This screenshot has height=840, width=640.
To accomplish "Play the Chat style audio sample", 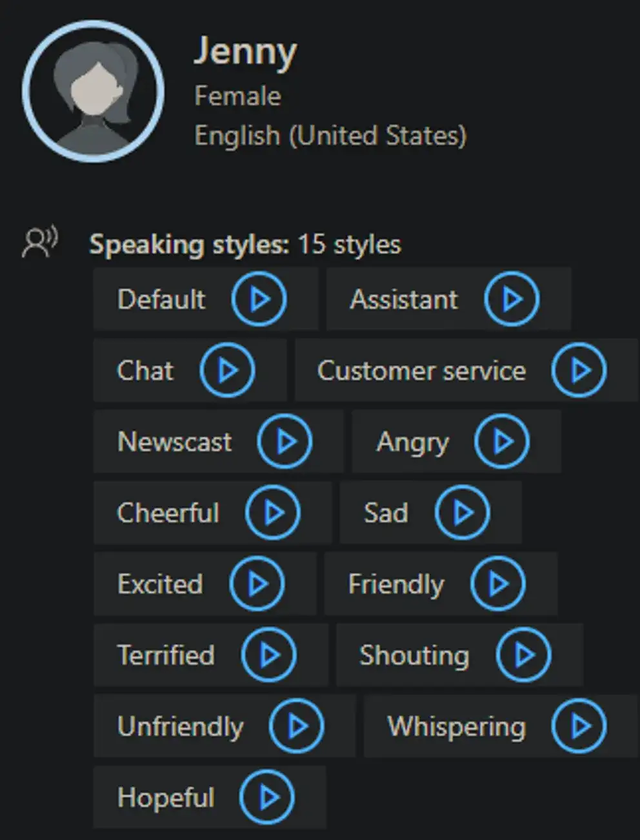I will click(x=228, y=370).
